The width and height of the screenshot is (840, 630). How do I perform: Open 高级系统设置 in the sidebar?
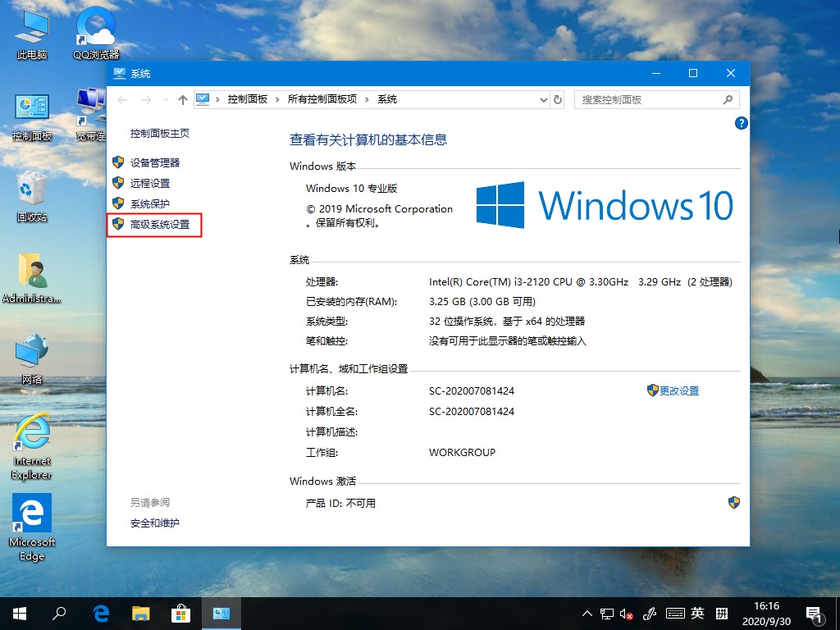(x=162, y=225)
